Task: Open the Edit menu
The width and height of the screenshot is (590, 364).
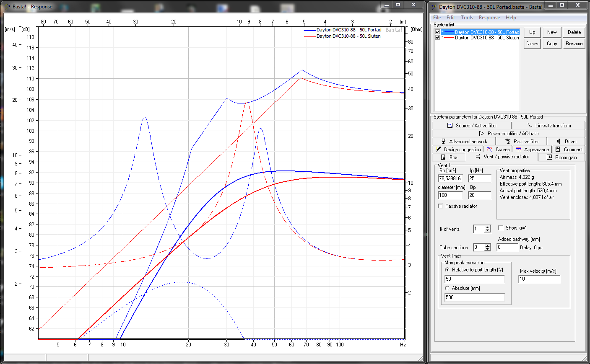Action: (451, 18)
